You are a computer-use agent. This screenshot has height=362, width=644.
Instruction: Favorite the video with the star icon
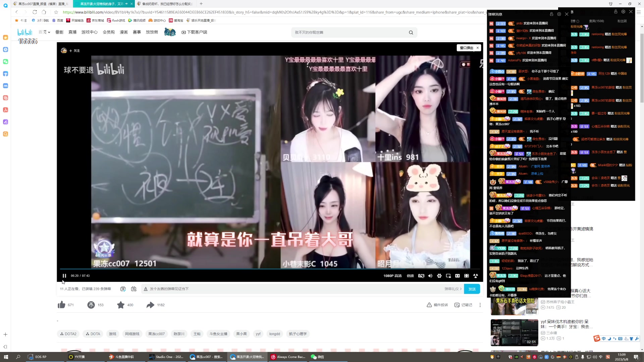coord(121,305)
